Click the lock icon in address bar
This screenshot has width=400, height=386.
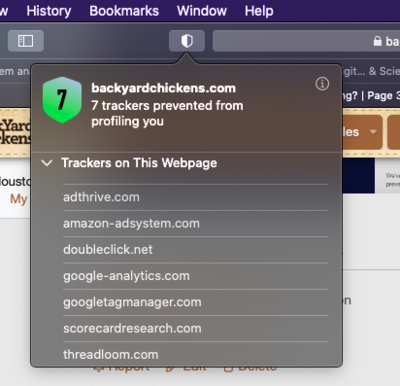coord(377,41)
